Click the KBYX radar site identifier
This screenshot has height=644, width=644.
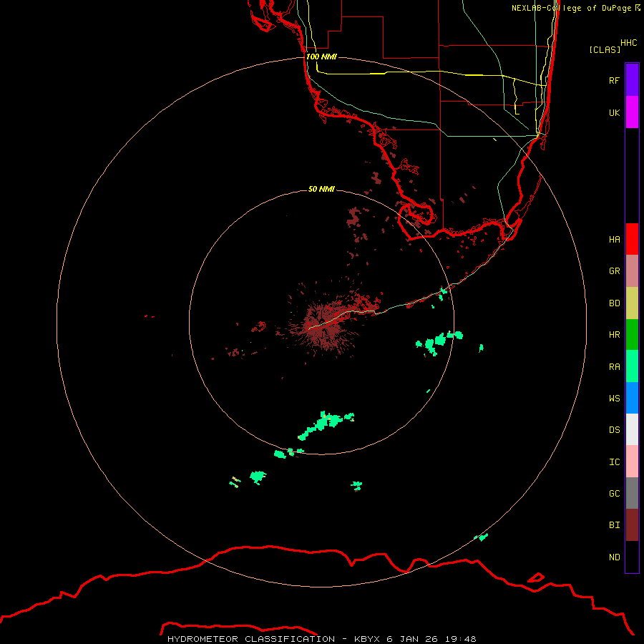tap(367, 639)
